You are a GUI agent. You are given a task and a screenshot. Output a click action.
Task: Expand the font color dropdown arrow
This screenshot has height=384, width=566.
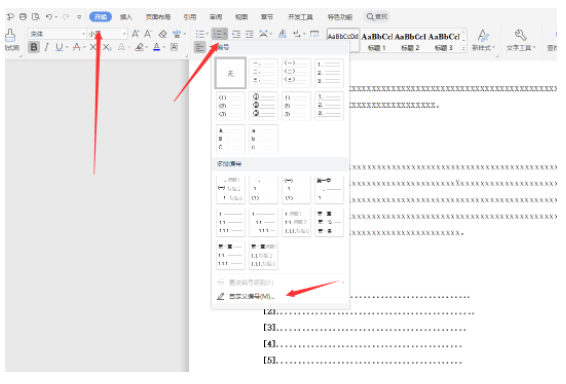[x=164, y=47]
